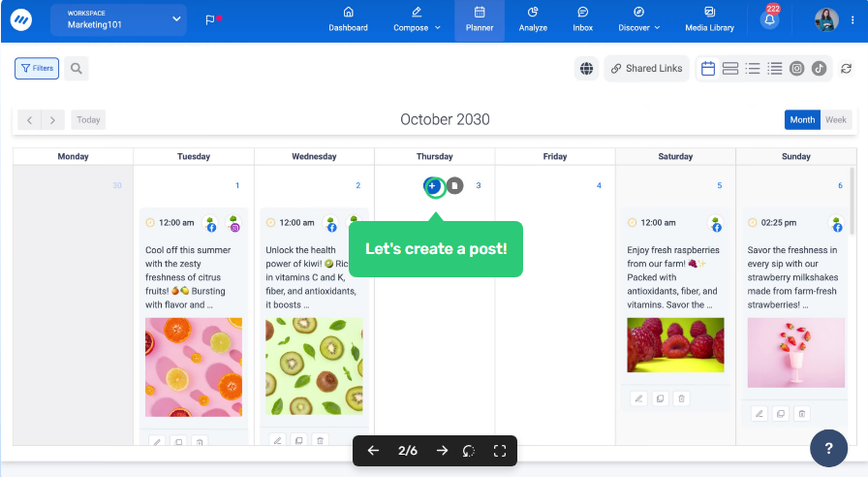
Task: Go to previous tour step arrow
Action: (x=373, y=451)
